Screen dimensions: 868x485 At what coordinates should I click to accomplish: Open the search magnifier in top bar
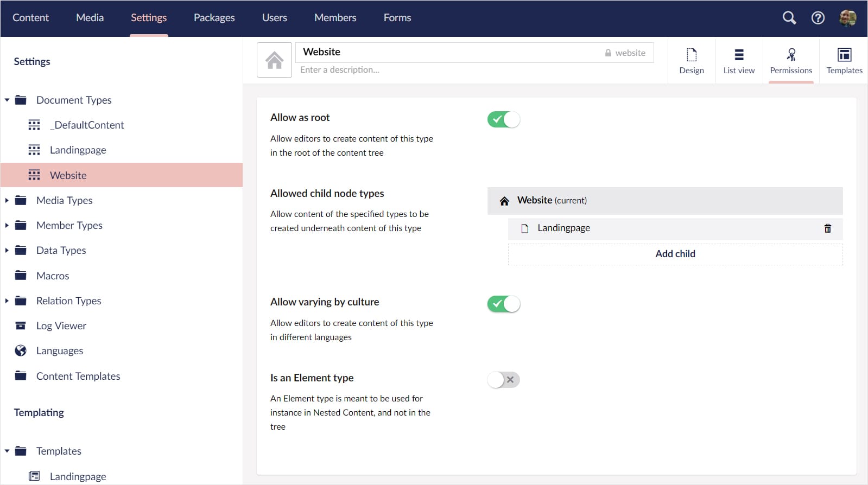pyautogui.click(x=789, y=18)
